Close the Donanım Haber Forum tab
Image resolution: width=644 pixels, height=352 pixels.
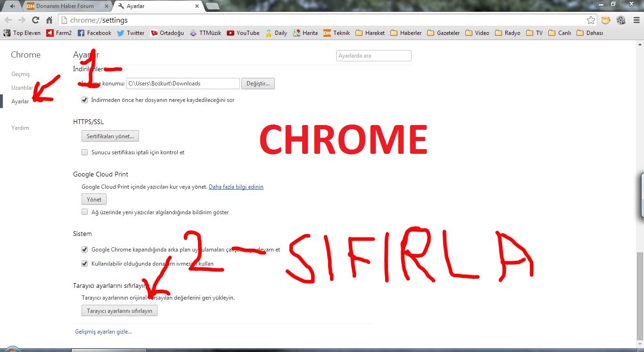[106, 6]
